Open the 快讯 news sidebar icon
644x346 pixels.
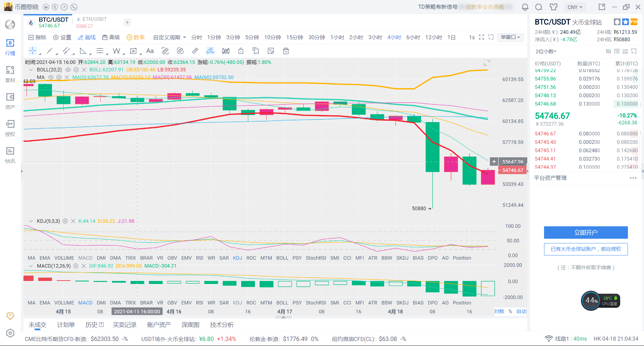[10, 155]
